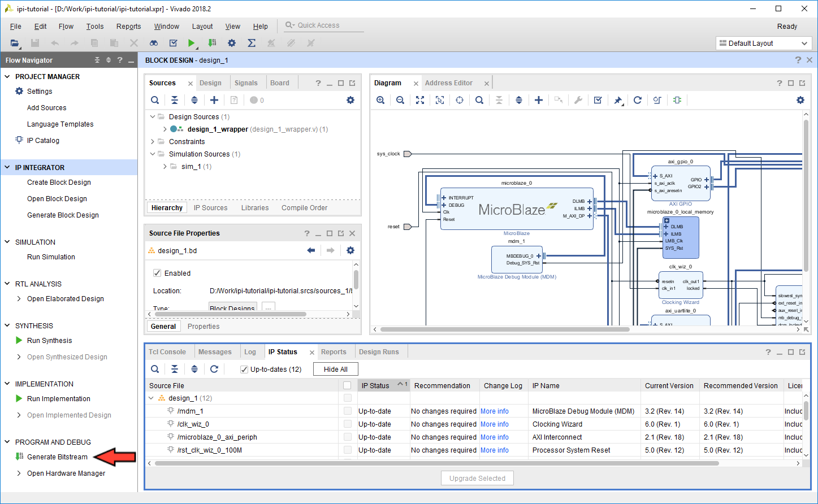Click the binoculars Find icon in the main toolbar

coord(154,43)
